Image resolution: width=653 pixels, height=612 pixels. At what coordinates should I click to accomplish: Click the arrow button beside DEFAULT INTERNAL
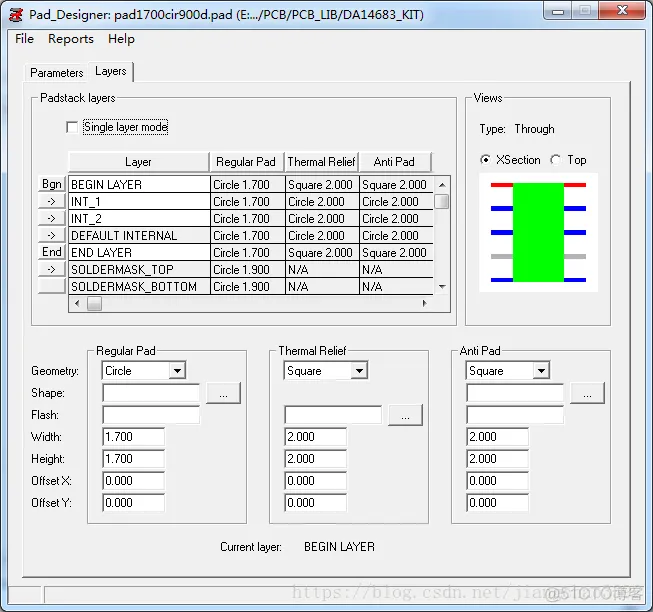[52, 235]
